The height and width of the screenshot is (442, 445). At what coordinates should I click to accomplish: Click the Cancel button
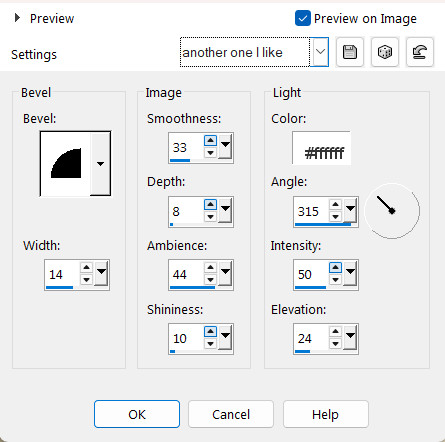231,414
